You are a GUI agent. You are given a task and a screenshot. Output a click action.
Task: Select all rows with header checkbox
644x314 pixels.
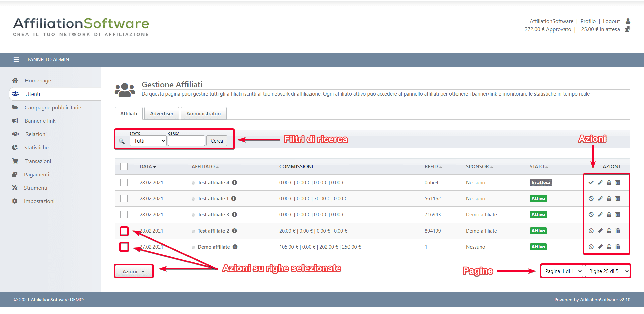pos(124,167)
